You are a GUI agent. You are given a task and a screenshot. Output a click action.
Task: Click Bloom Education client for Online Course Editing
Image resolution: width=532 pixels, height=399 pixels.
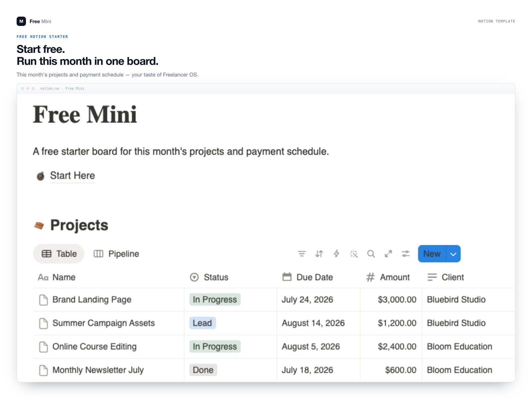click(460, 346)
